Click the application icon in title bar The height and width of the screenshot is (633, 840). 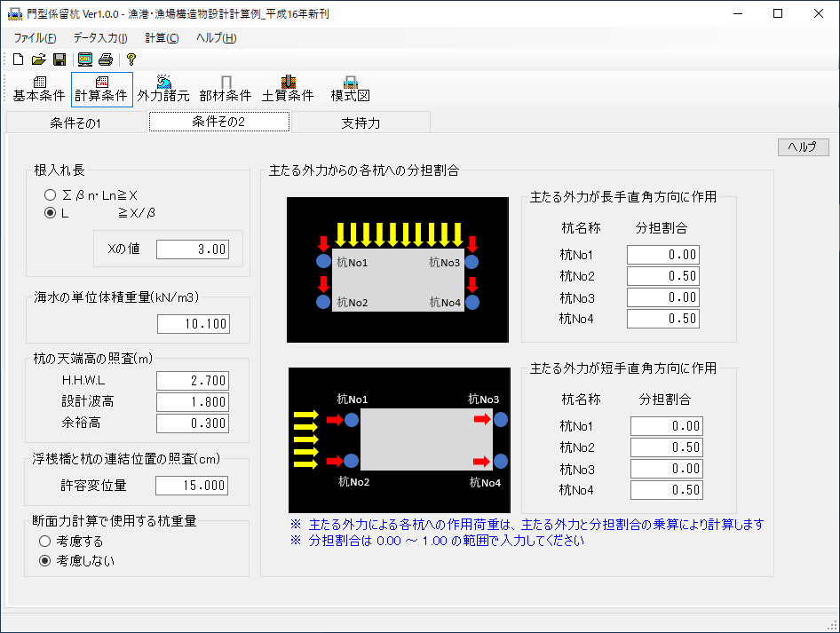(14, 14)
